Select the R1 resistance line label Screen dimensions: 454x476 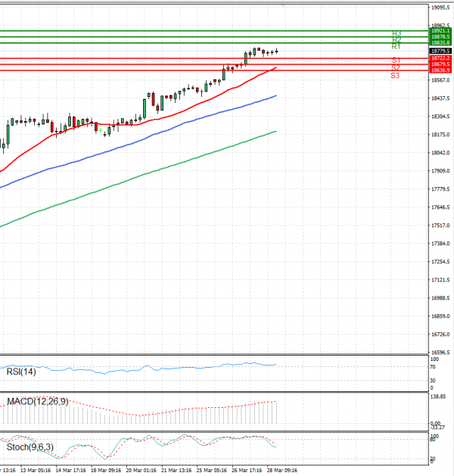tap(396, 46)
